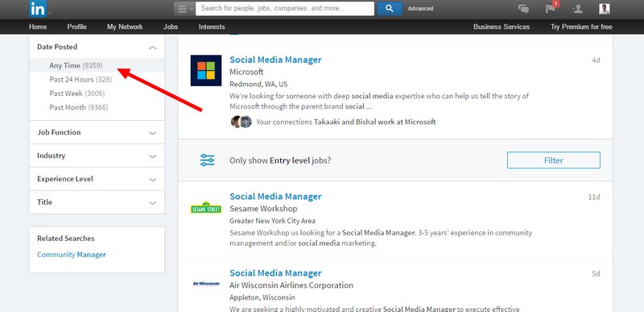Open the Interests menu

click(x=212, y=27)
